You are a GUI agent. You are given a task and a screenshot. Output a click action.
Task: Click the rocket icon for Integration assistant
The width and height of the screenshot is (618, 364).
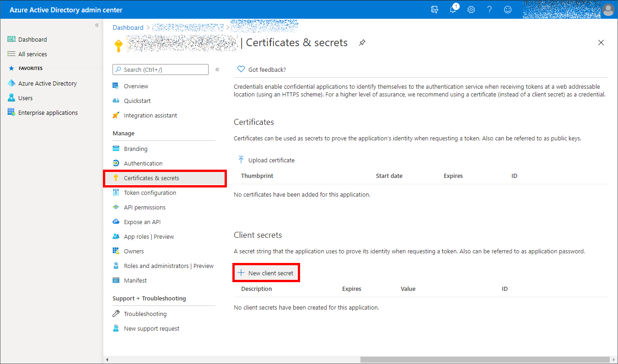(116, 115)
